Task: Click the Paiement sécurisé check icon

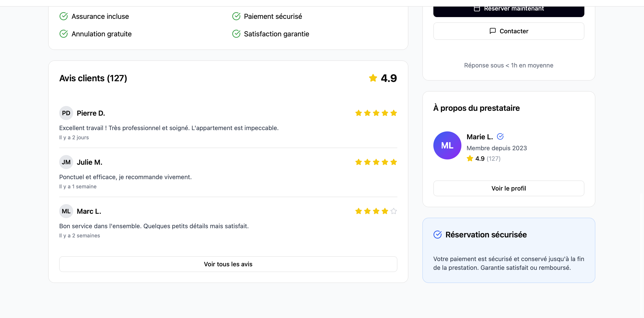Action: [236, 16]
